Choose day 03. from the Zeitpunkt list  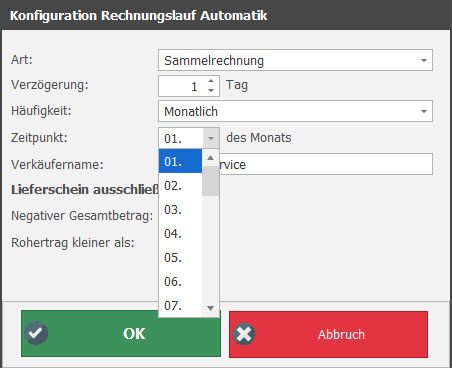click(180, 209)
